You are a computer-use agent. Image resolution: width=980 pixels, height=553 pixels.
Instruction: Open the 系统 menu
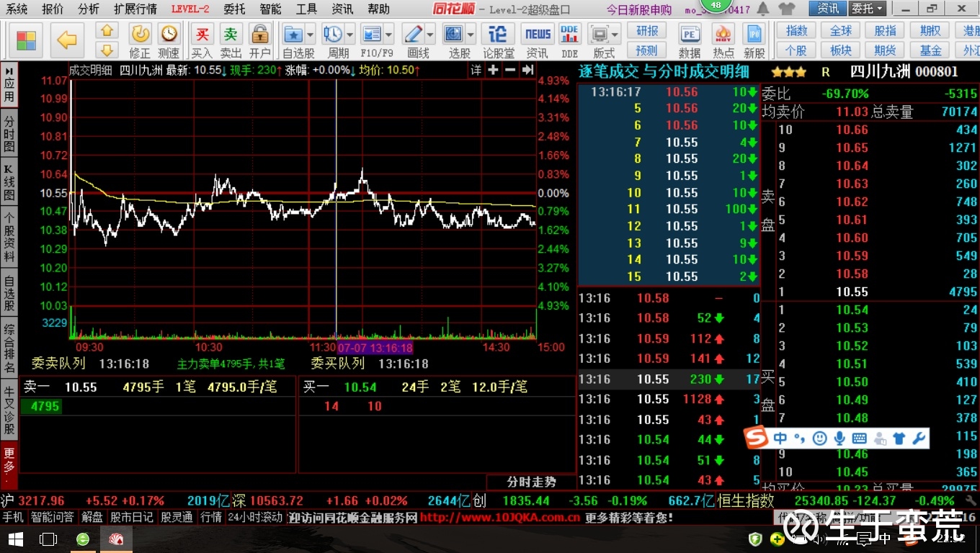(17, 9)
